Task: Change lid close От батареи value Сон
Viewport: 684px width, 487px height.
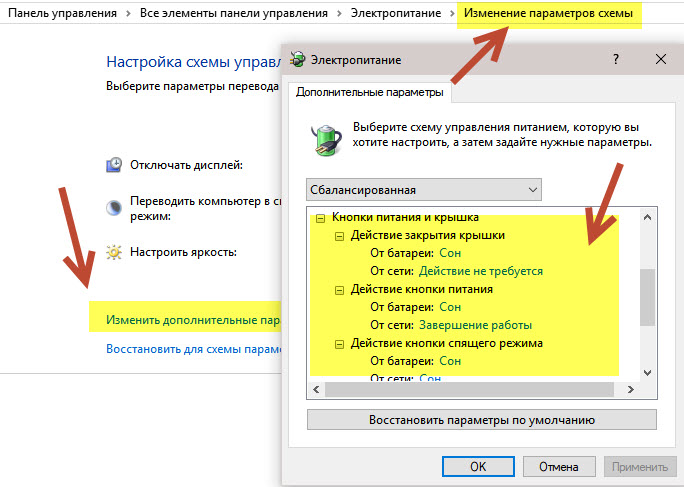Action: [x=450, y=253]
